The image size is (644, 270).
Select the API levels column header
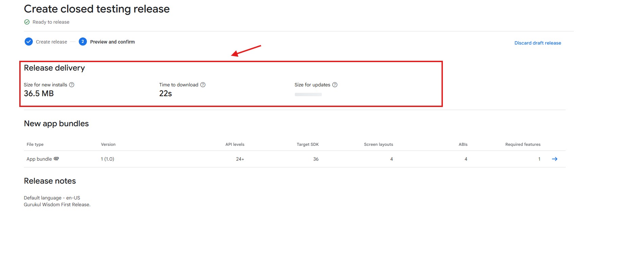[235, 144]
